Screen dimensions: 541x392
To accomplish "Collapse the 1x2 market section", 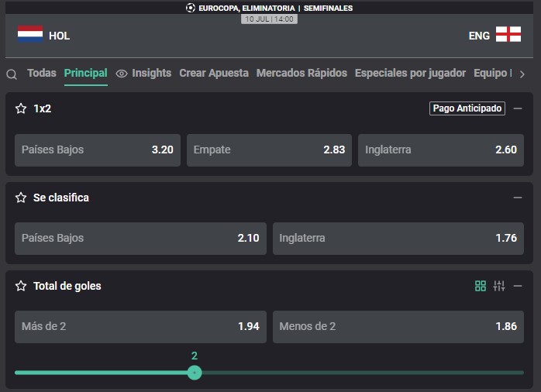I will [x=518, y=108].
